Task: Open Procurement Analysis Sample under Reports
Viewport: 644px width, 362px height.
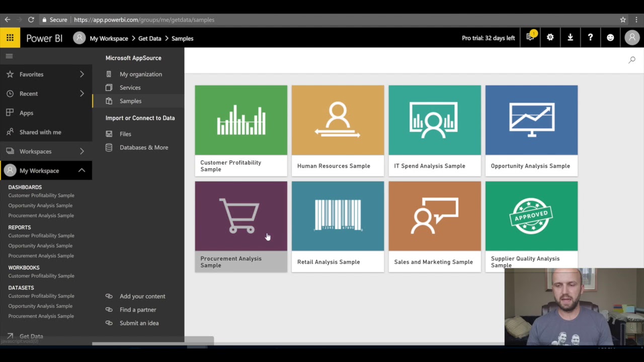Action: (41, 255)
